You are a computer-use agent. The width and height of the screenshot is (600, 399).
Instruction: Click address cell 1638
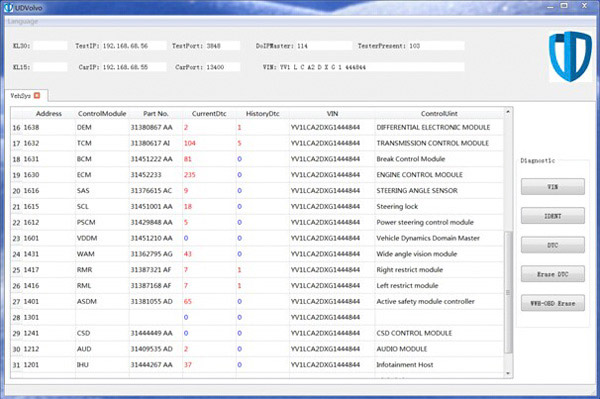(x=31, y=127)
